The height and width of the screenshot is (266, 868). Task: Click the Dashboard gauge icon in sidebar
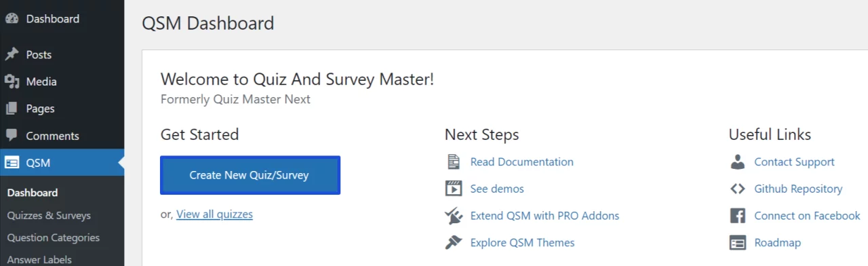(12, 19)
